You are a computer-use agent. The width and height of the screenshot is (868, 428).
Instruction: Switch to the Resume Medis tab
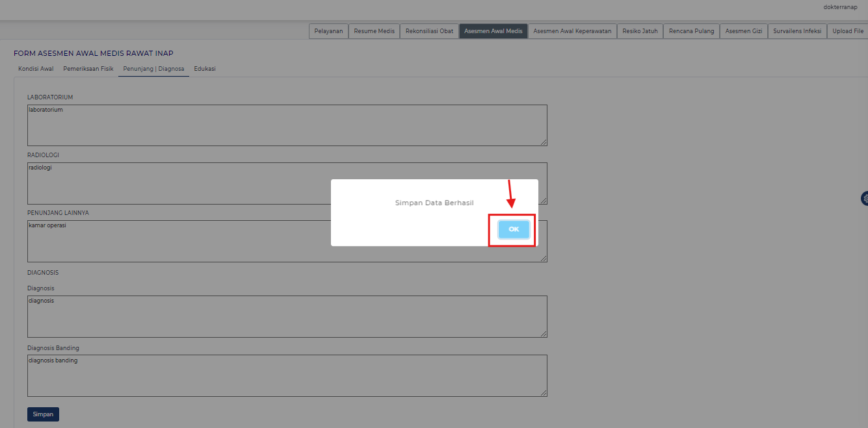[374, 31]
